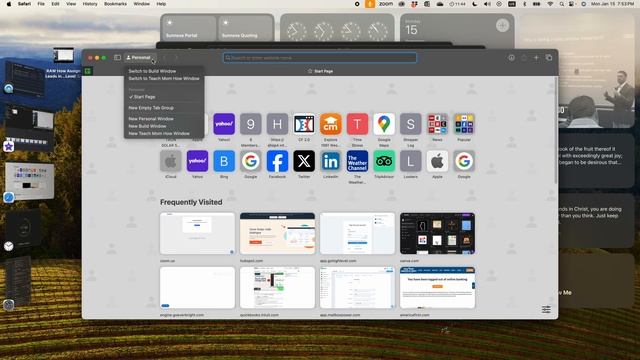Viewport: 640px width, 360px height.
Task: Open Spotlight search in menu bar
Action: coord(562,4)
